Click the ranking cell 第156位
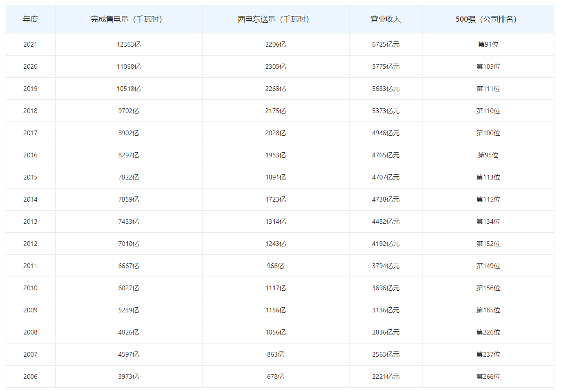This screenshot has height=392, width=561. (x=488, y=288)
